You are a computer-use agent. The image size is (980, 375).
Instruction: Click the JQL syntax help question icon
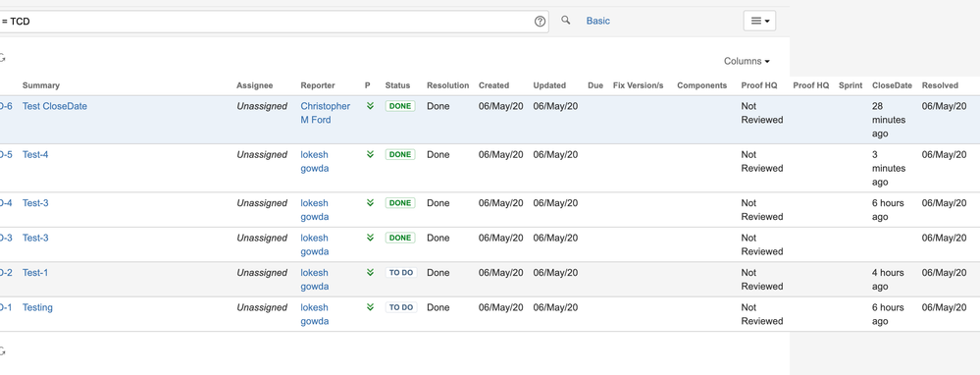[540, 22]
